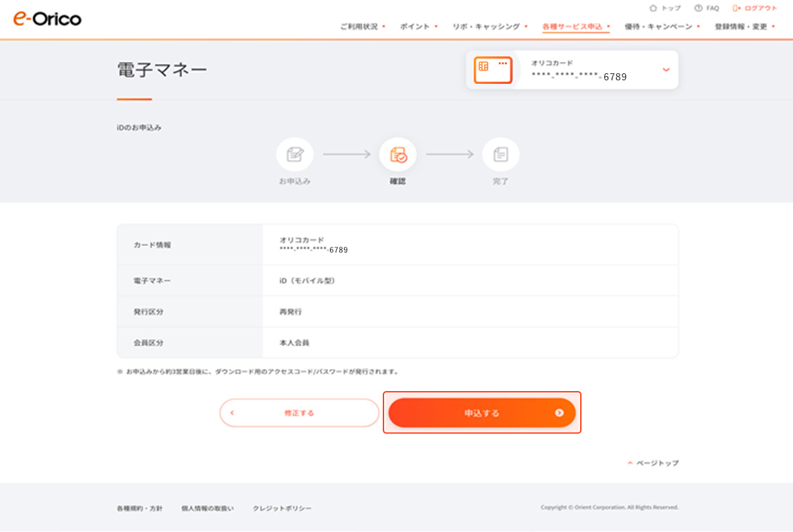Open the 各種サービス申込 menu
Screen dimensions: 793x532
[x=576, y=27]
